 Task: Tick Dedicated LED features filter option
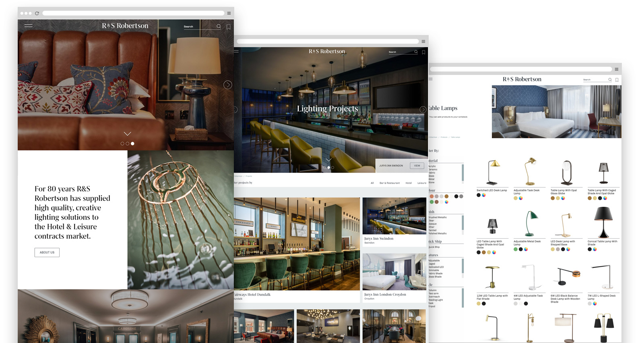tap(436, 267)
